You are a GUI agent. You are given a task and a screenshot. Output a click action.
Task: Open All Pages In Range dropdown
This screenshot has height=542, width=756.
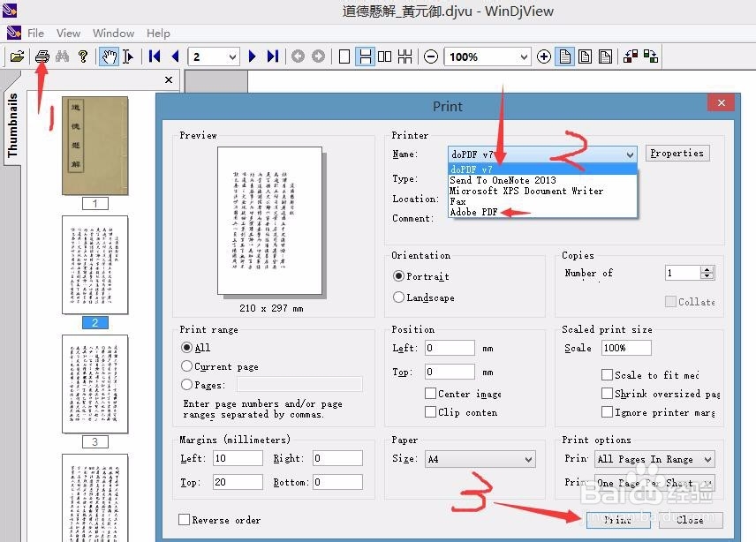(x=654, y=459)
